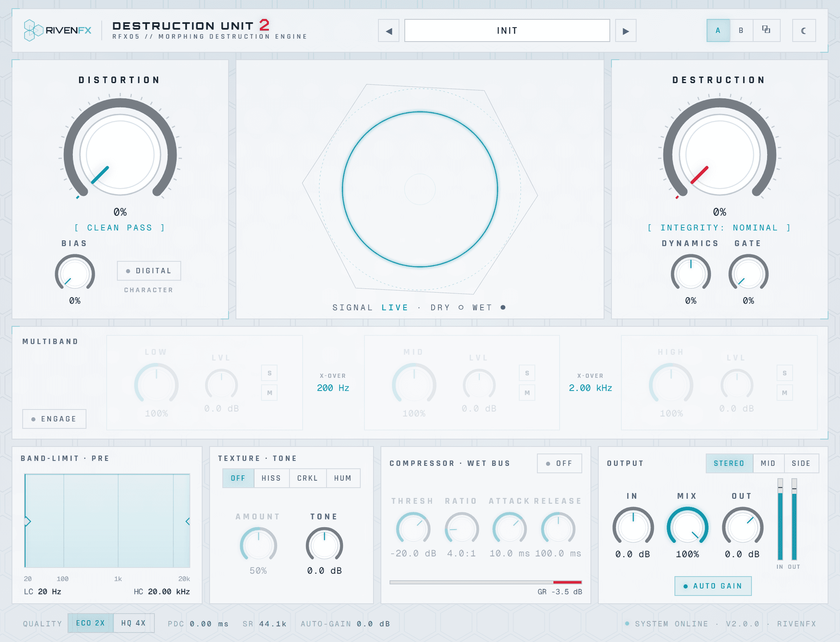The width and height of the screenshot is (840, 642).
Task: Select the B preset slot
Action: (x=741, y=30)
